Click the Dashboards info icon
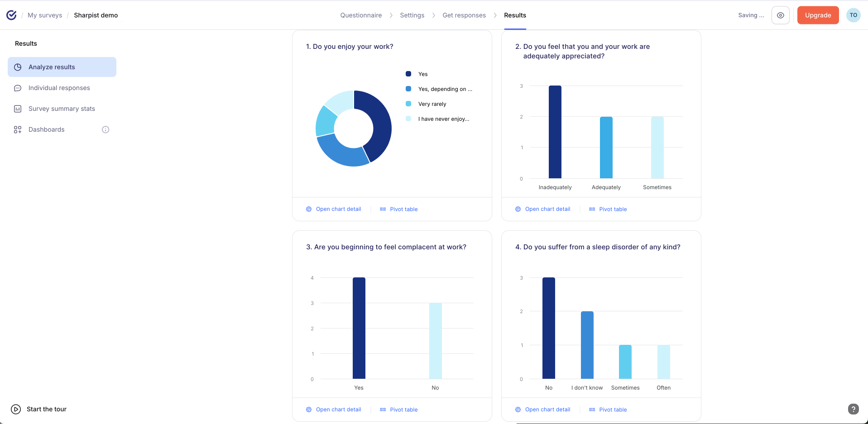This screenshot has height=424, width=868. click(x=106, y=130)
